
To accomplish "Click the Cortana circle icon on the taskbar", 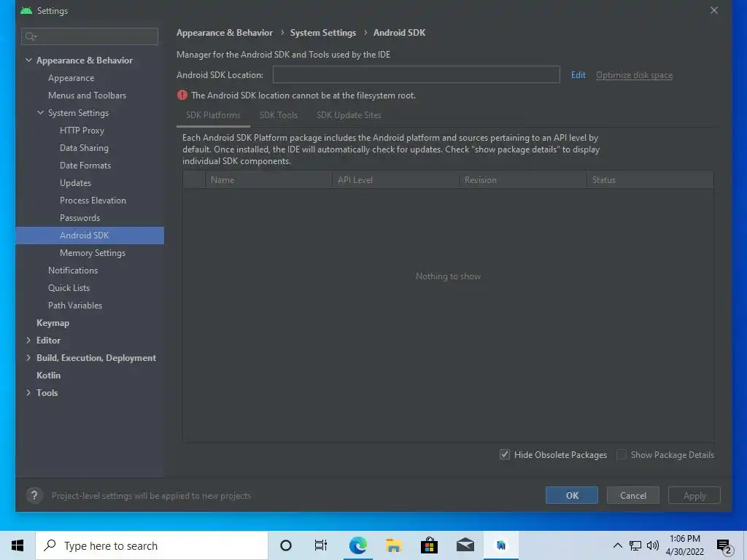I will tap(286, 545).
